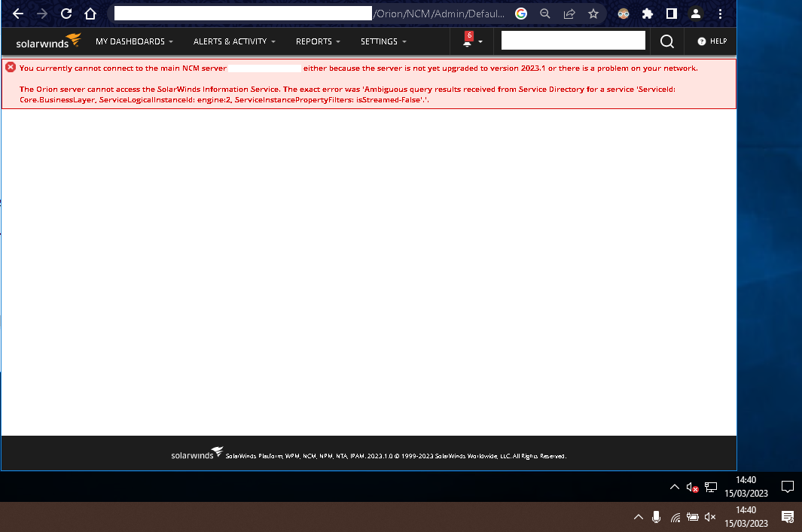Screen dimensions: 802x532
Task: Open the owl-faced browser extension
Action: [x=623, y=14]
